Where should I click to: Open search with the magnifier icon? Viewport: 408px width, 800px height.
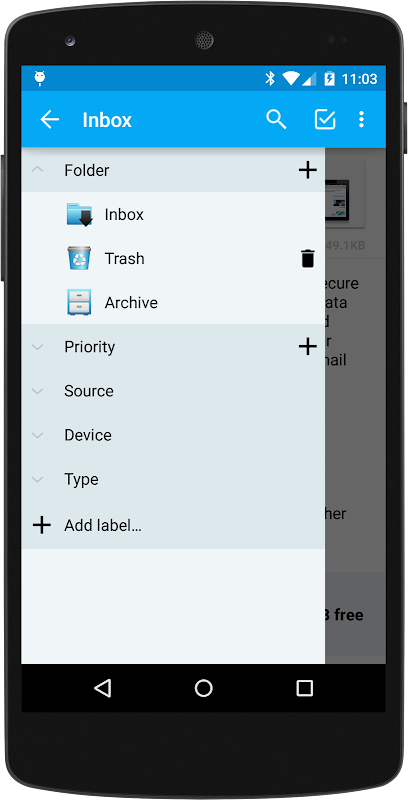tap(276, 119)
